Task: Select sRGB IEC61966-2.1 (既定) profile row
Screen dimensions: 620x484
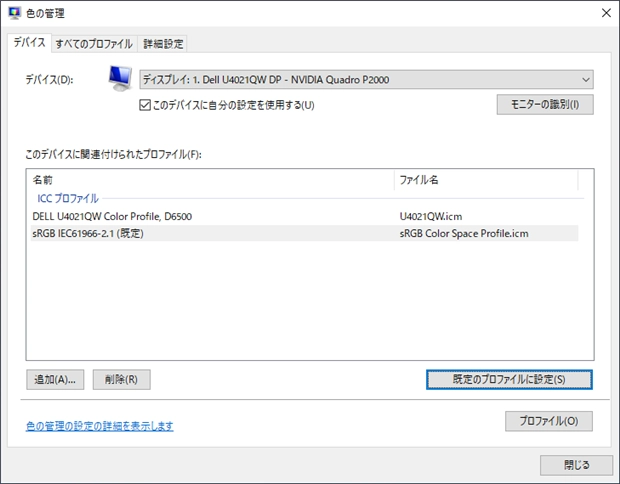Action: tap(304, 233)
